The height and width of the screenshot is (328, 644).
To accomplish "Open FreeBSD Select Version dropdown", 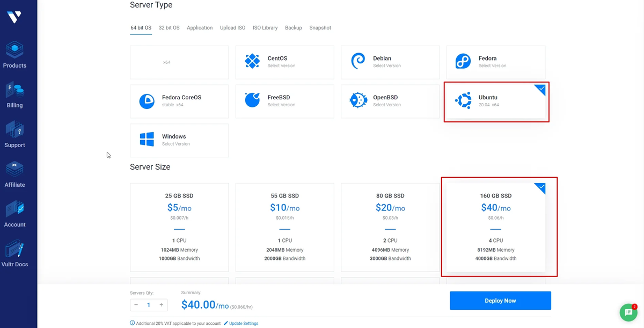I will (x=282, y=105).
